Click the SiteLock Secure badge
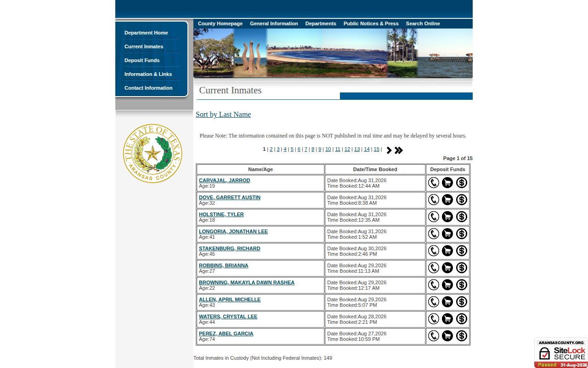This screenshot has width=588, height=368. 561,353
